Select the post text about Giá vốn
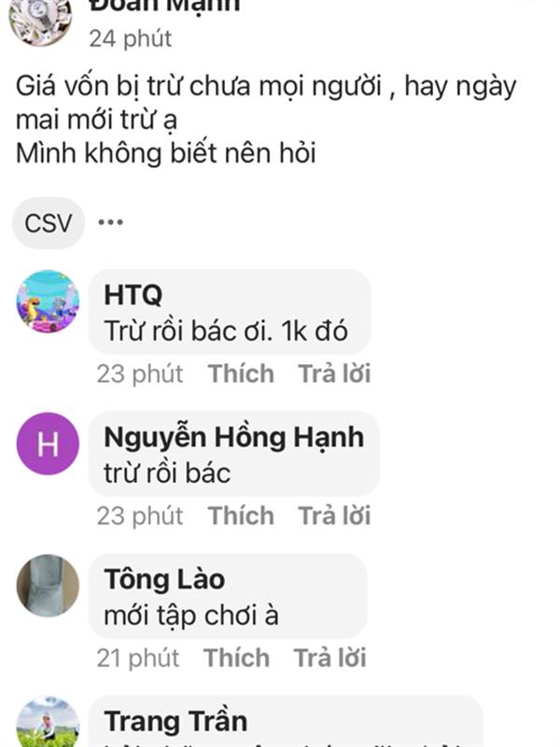This screenshot has width=560, height=747. click(266, 120)
